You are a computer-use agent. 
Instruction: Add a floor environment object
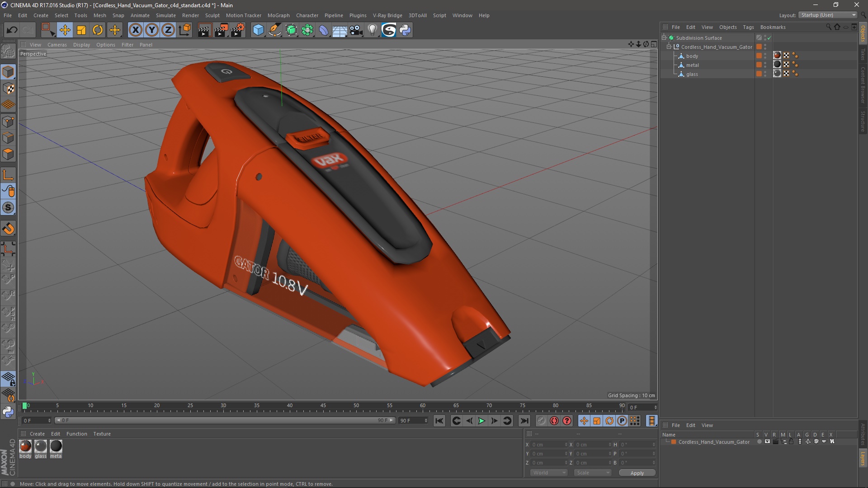click(340, 30)
